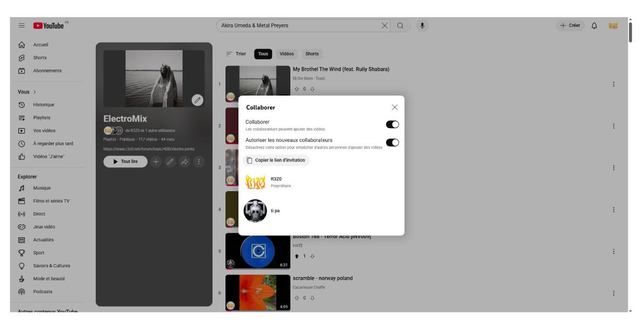Click the voice search microphone icon
This screenshot has width=644, height=324.
[x=422, y=25]
